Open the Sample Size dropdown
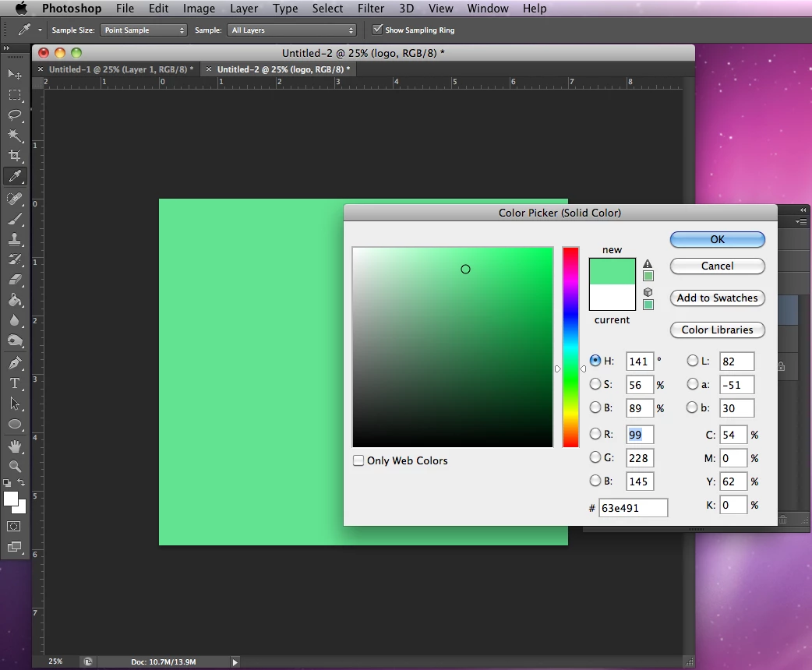 [x=143, y=30]
